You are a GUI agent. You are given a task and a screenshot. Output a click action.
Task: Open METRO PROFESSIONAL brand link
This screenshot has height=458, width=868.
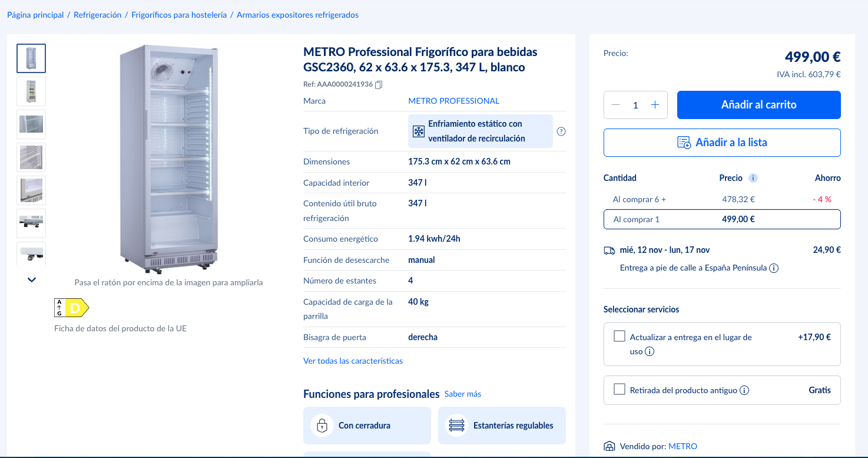tap(453, 101)
